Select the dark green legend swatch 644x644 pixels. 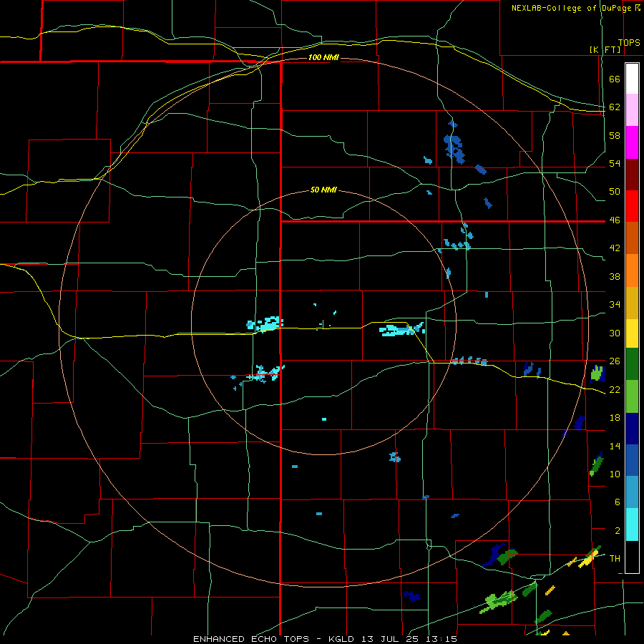[x=632, y=364]
